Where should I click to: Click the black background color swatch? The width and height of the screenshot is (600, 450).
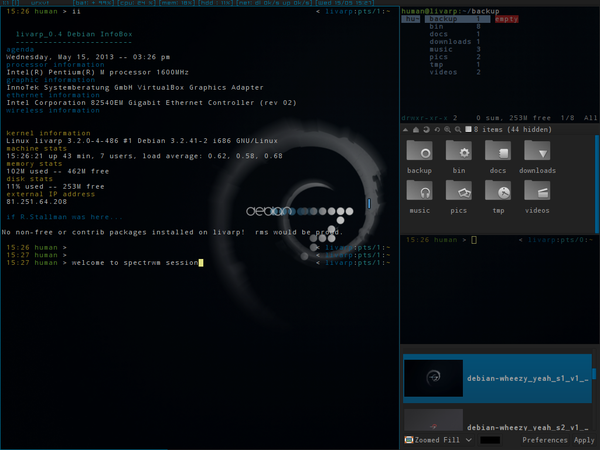click(490, 440)
